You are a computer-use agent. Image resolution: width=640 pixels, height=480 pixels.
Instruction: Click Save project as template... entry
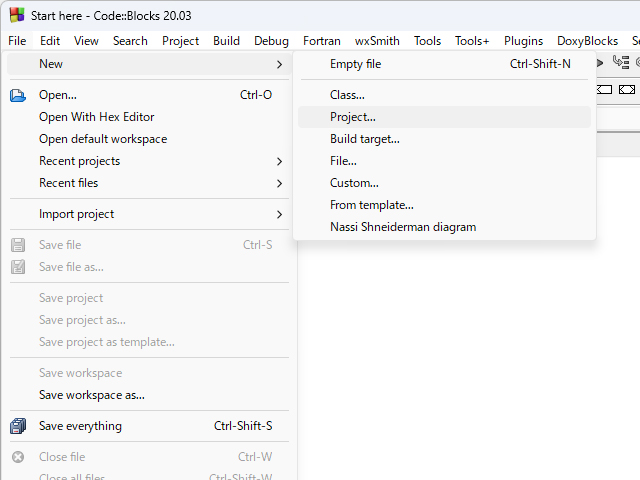pyautogui.click(x=149, y=342)
